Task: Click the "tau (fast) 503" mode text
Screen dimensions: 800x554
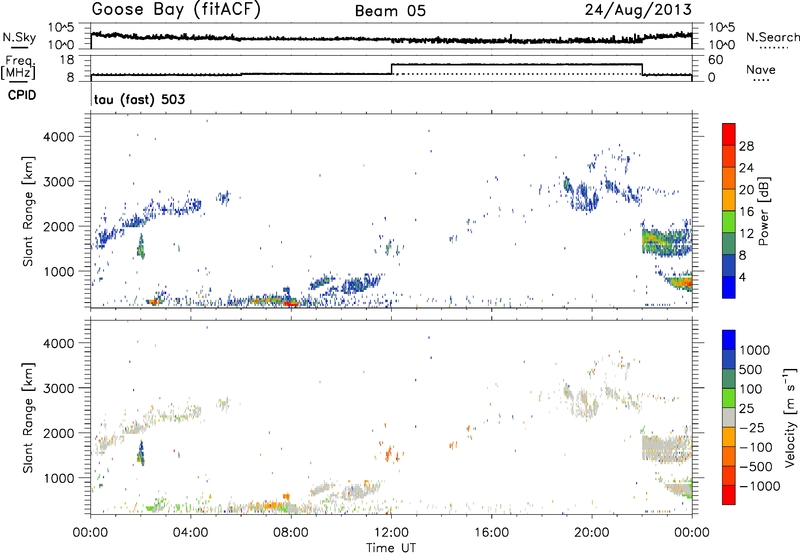Action: [139, 99]
